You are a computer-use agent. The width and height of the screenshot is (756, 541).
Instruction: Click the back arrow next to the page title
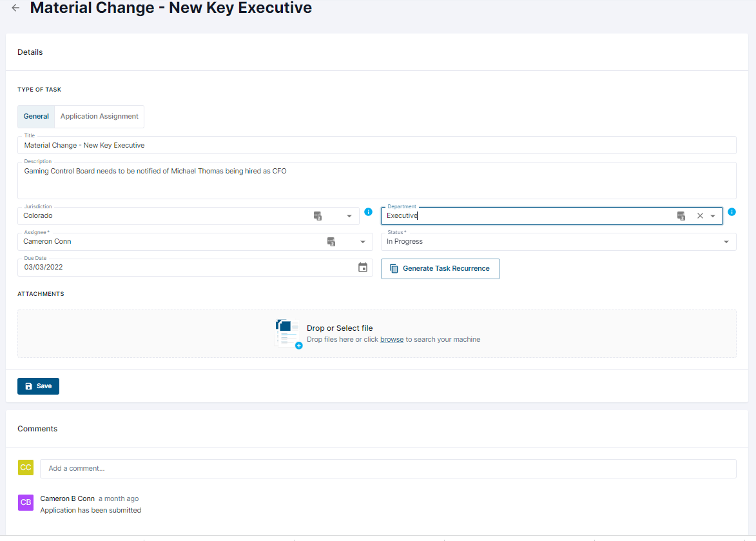(x=15, y=8)
